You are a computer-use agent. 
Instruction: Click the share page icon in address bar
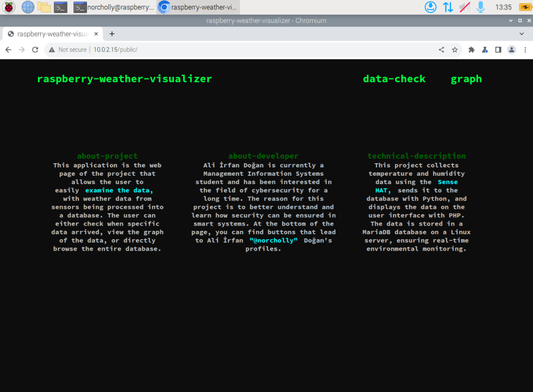pos(441,50)
